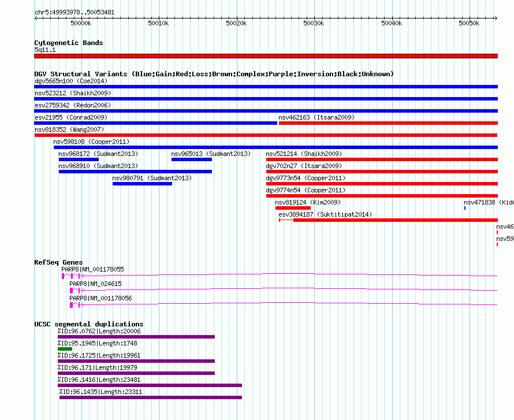
Task: Click the chr5:49993978..50053481 coordinate label
Action: coord(75,13)
